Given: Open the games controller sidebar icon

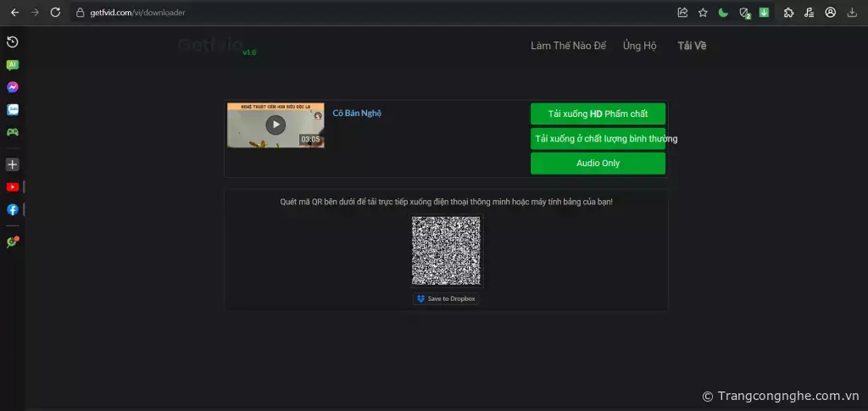Looking at the screenshot, I should [13, 132].
